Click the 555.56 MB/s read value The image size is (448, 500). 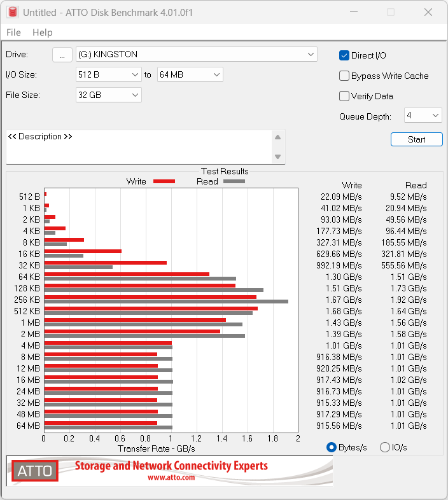point(404,265)
